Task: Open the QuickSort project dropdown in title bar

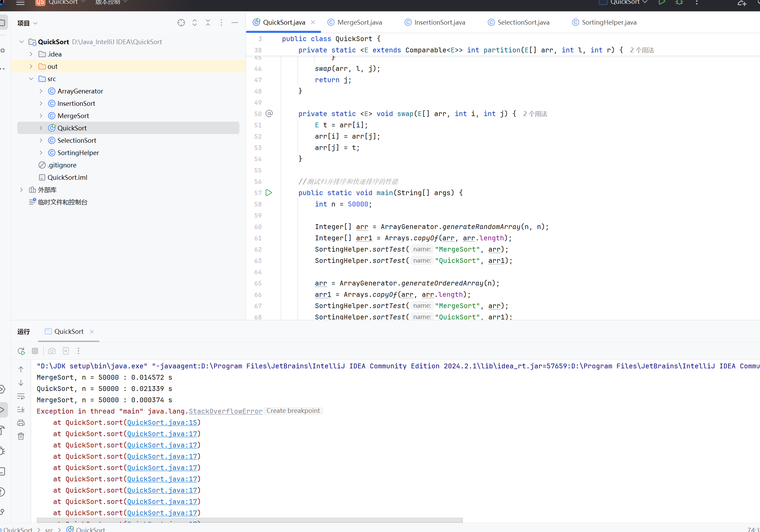Action: coord(61,2)
